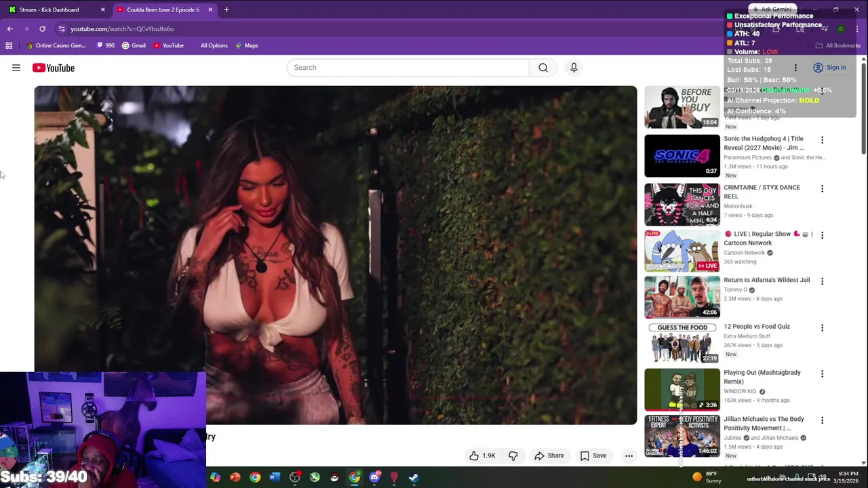
Task: Open All Bookmarks folder
Action: pos(837,45)
